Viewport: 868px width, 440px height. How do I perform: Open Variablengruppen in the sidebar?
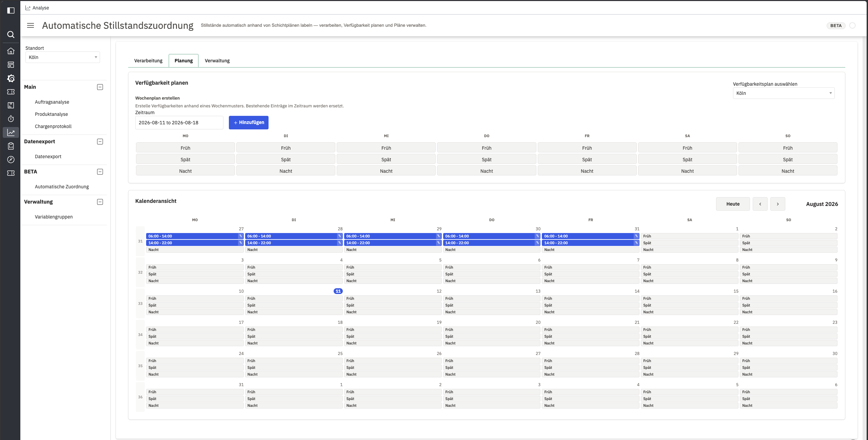coord(54,217)
